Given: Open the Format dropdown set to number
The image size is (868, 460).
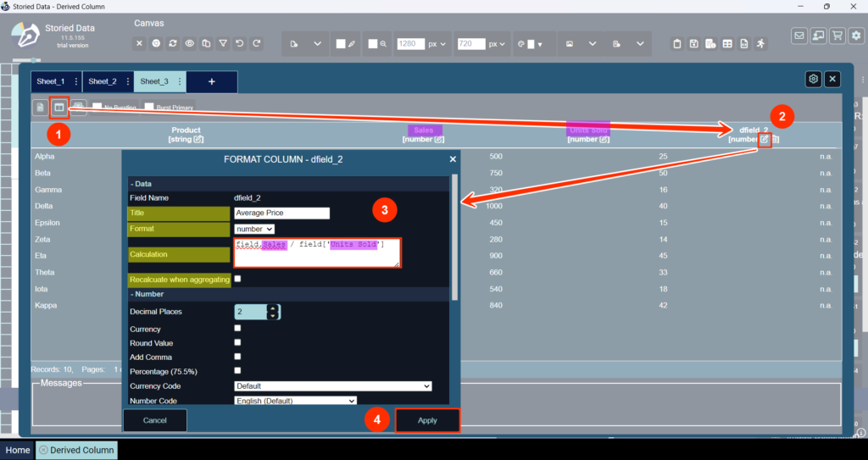Looking at the screenshot, I should click(254, 229).
